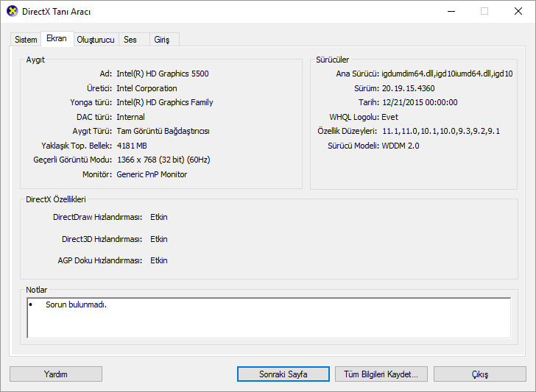Image resolution: width=536 pixels, height=392 pixels.
Task: Click the display mode 1366 x 768 value
Action: [x=163, y=160]
